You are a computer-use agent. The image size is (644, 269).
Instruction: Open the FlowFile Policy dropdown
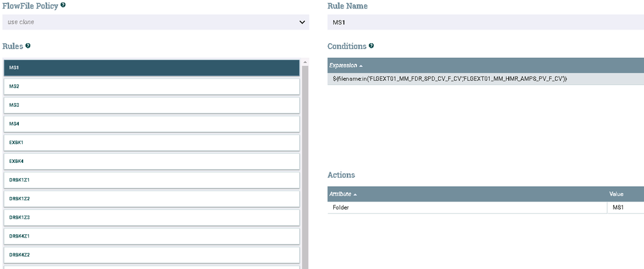click(x=156, y=22)
